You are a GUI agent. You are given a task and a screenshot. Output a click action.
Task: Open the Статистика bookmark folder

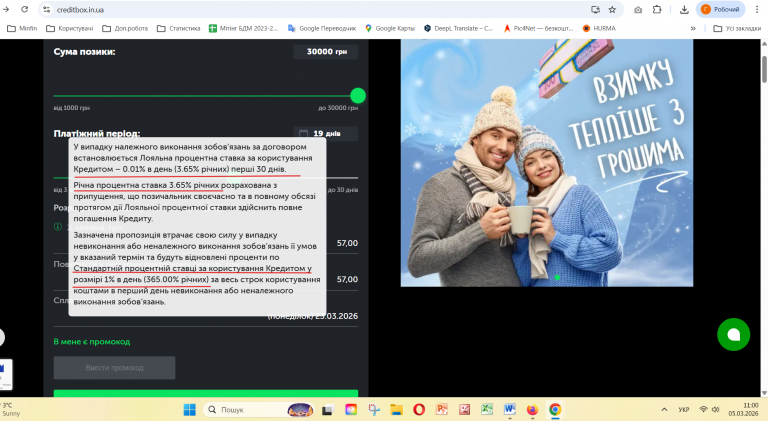tap(179, 28)
